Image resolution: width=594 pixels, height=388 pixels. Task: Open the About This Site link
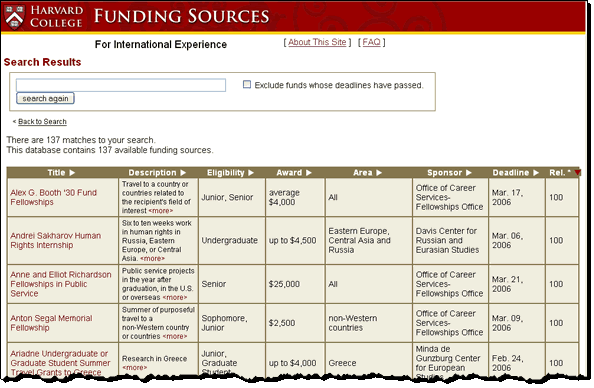click(317, 42)
